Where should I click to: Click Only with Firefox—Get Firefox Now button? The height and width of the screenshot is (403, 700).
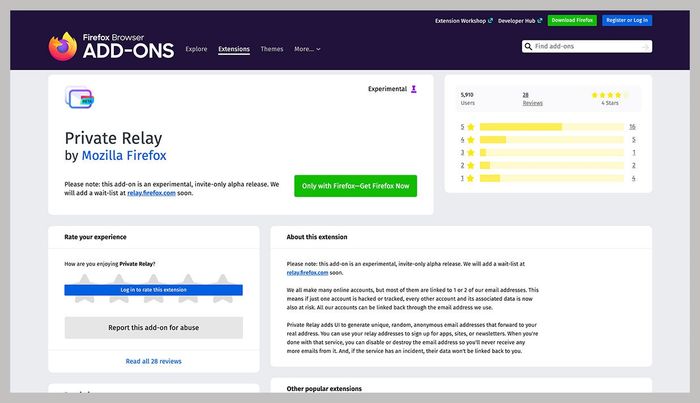click(x=355, y=186)
